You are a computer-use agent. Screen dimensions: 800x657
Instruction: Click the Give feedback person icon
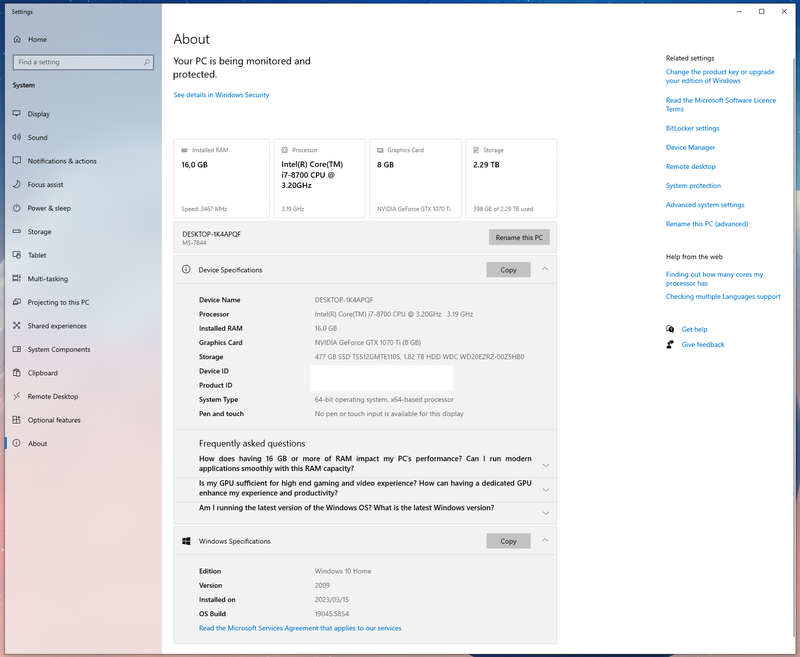[670, 344]
